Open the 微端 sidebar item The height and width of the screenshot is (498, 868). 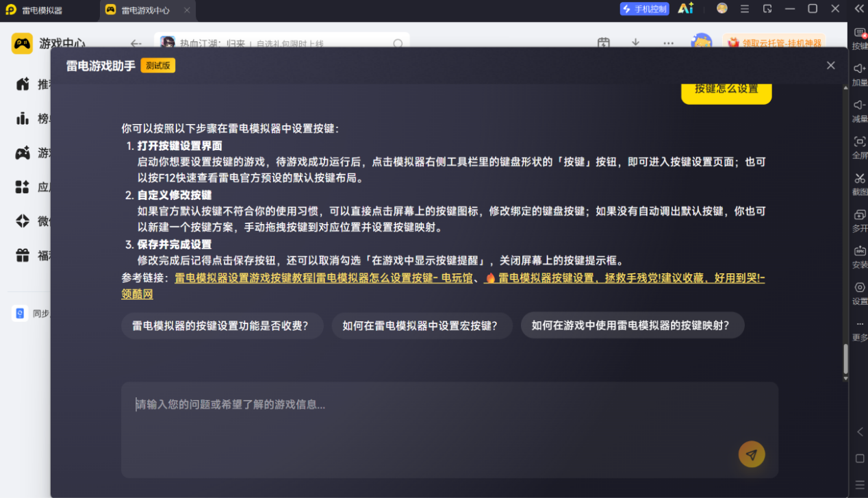pyautogui.click(x=32, y=221)
